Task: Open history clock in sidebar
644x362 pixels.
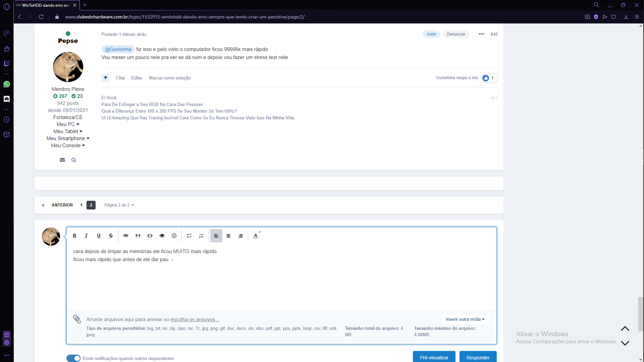Action: (x=7, y=120)
